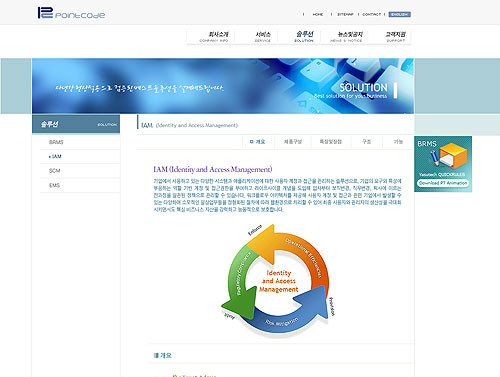This screenshot has width=500, height=377.
Task: Switch to the 개요 tab
Action: pyautogui.click(x=258, y=142)
